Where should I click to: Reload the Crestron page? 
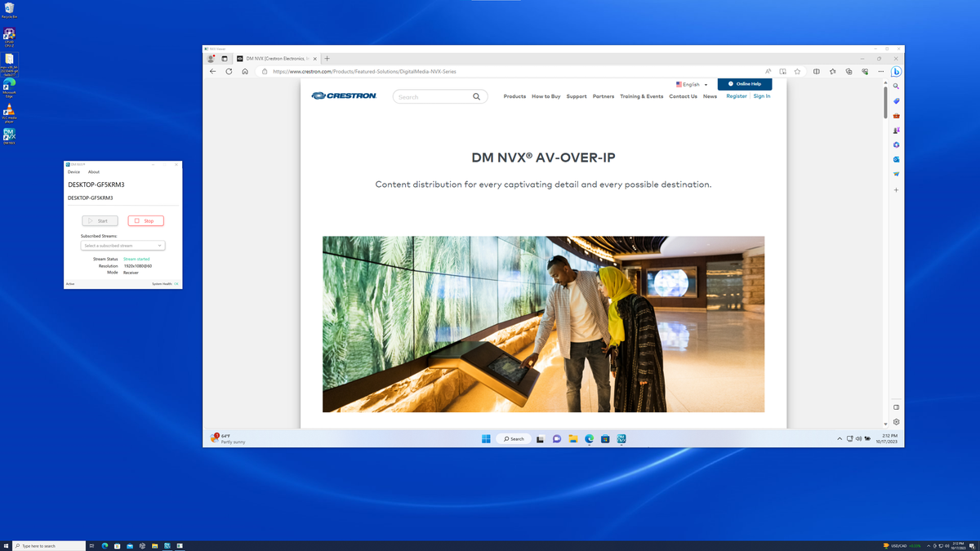[x=229, y=72]
